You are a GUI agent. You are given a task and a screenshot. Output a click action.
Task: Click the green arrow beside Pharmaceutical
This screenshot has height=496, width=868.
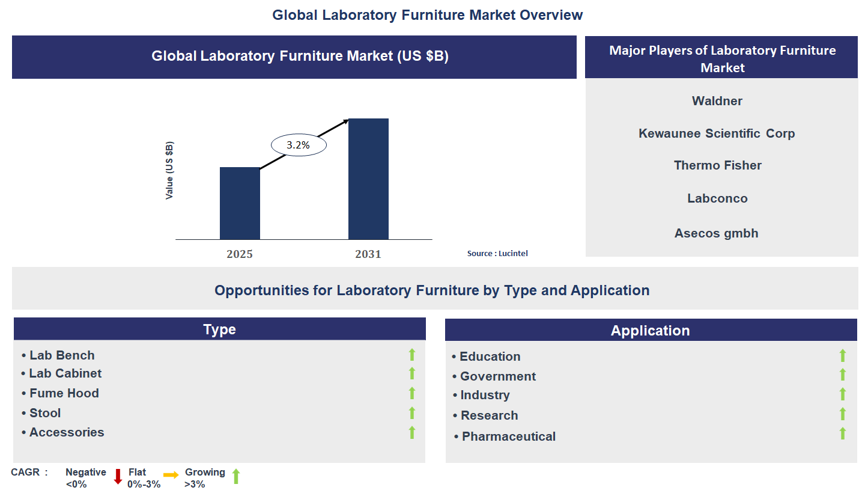click(x=842, y=432)
